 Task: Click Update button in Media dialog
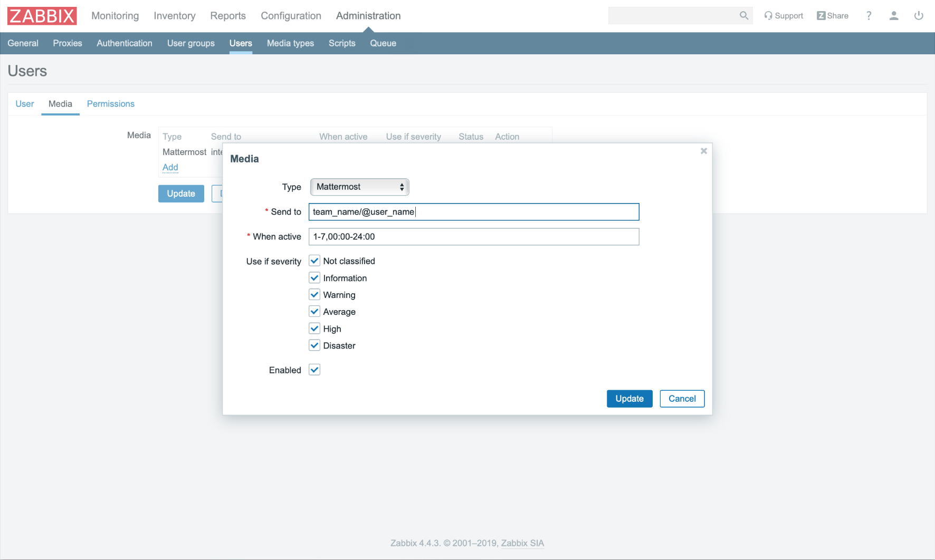point(629,399)
